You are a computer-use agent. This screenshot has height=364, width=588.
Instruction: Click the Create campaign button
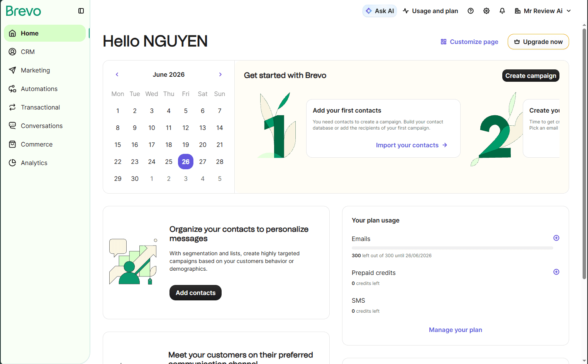[531, 76]
